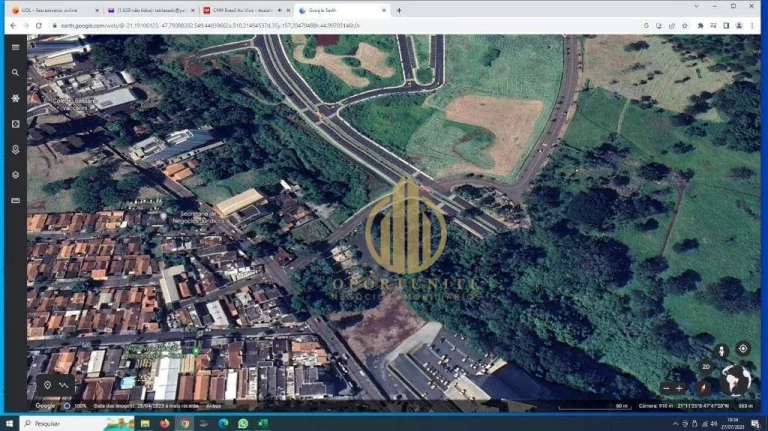Switch to UOL browser tab
This screenshot has height=431, width=768.
[x=53, y=10]
